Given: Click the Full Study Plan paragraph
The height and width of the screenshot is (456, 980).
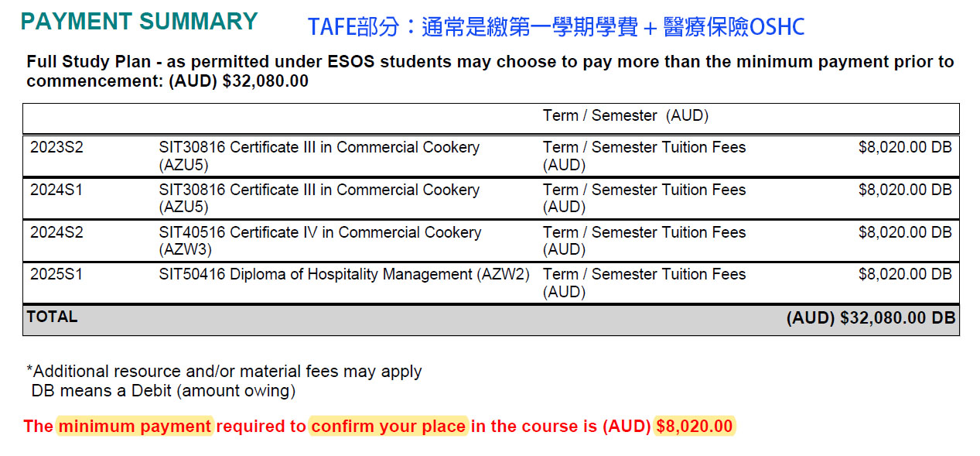Looking at the screenshot, I should click(x=490, y=71).
